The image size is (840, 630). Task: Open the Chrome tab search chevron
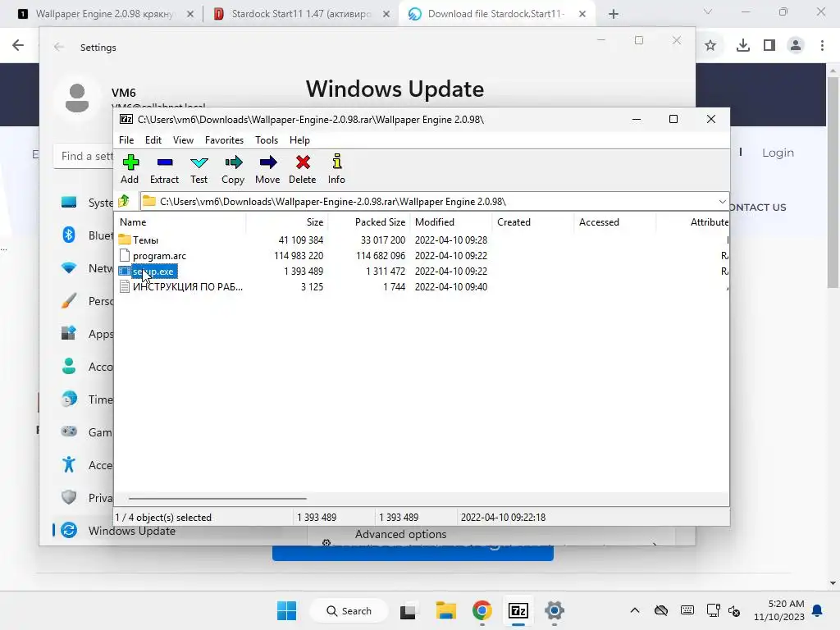pos(708,11)
